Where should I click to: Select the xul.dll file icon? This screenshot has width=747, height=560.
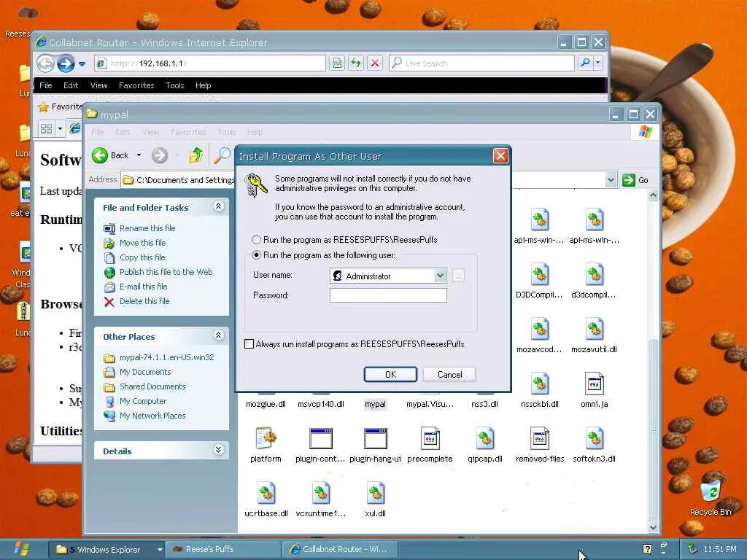point(376,494)
